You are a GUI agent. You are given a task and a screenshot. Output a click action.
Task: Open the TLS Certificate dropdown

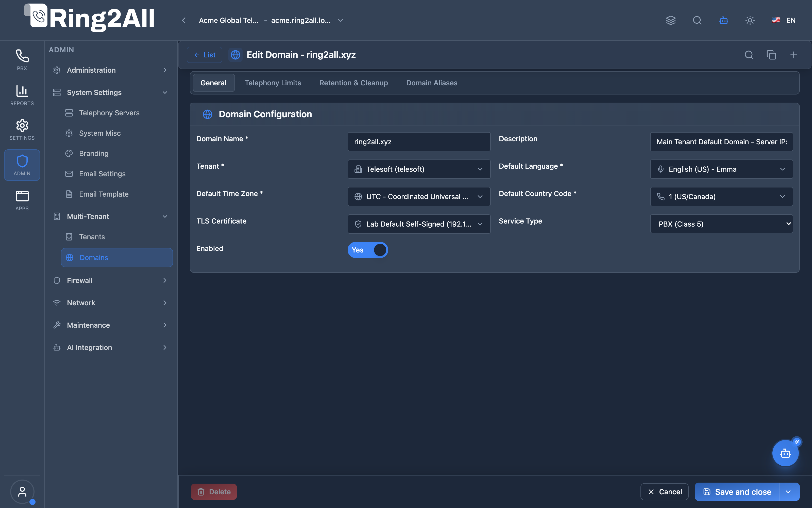pyautogui.click(x=419, y=224)
